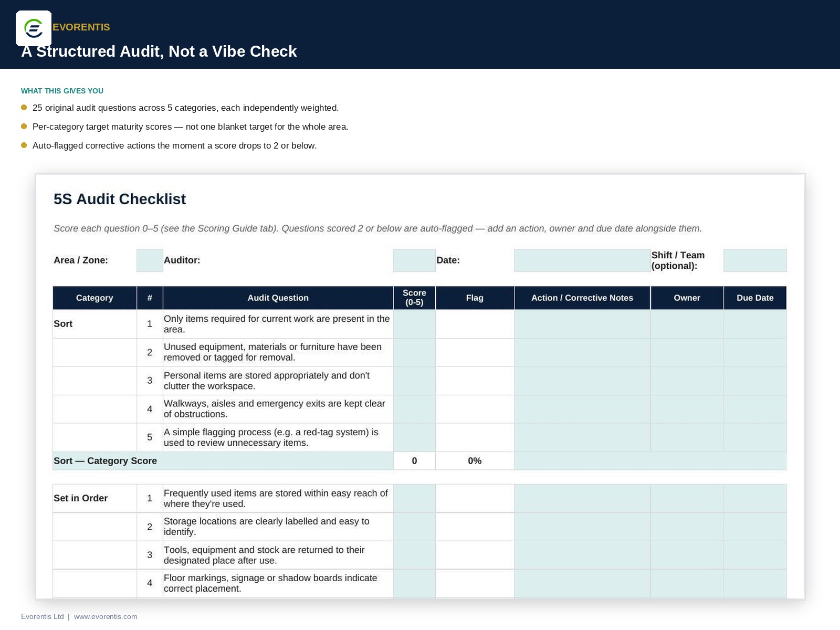The height and width of the screenshot is (630, 840).
Task: Click question 'Frequently used items are stored'
Action: point(278,498)
